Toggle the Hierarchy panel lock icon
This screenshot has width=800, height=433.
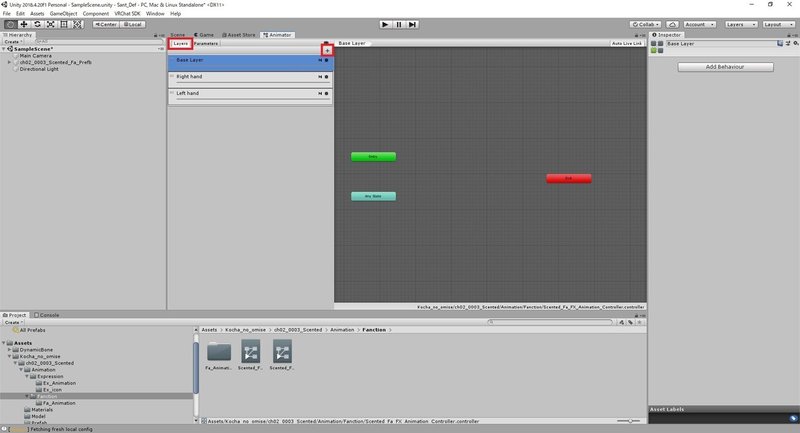[156, 35]
